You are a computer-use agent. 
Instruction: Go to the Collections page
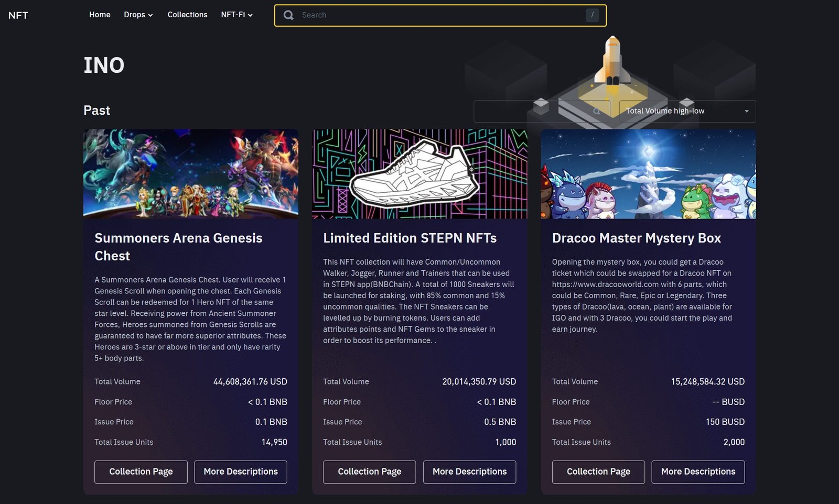[x=187, y=15]
